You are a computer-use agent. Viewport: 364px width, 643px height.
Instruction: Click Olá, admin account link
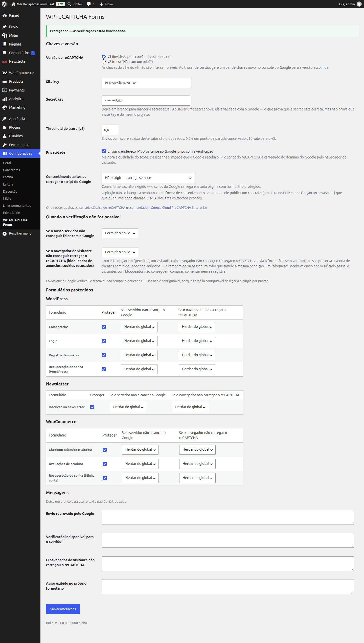click(x=347, y=4)
